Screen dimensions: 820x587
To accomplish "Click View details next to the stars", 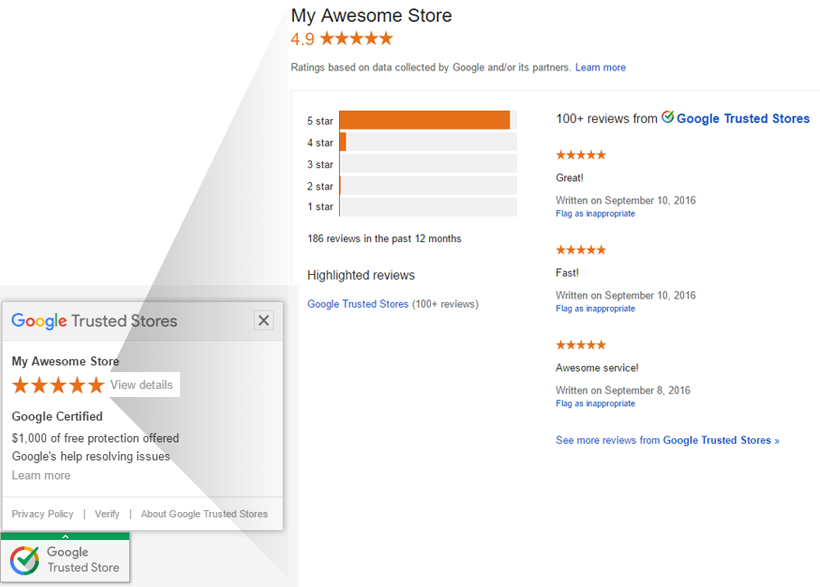I will click(x=141, y=385).
